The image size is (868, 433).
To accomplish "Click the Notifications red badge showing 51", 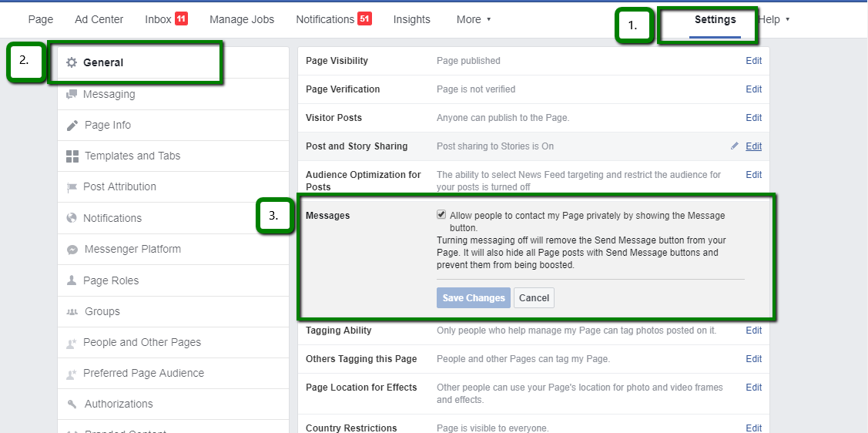I will point(364,18).
